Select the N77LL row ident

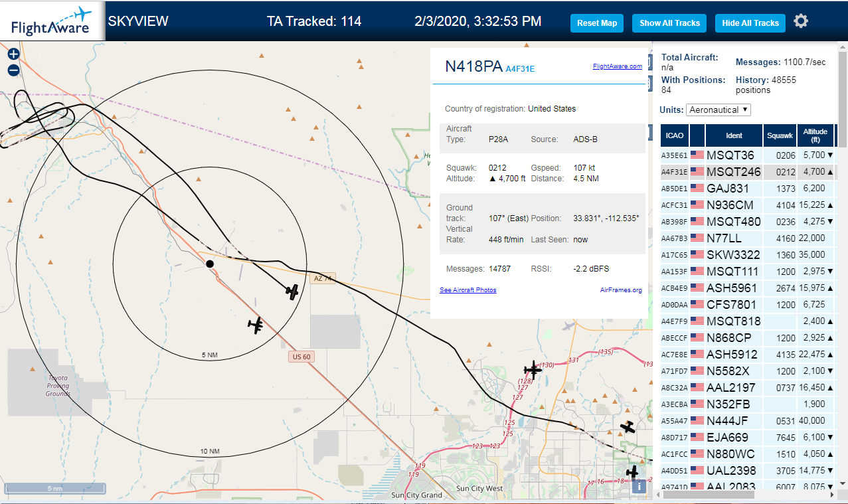(x=724, y=238)
